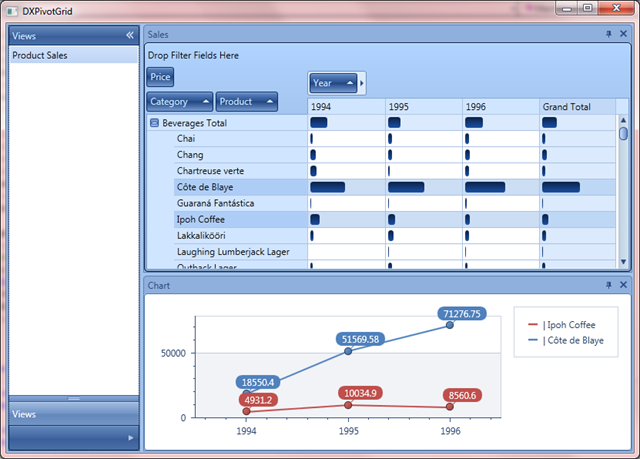
Task: Click the DXPivotGrid window icon
Action: coord(12,11)
